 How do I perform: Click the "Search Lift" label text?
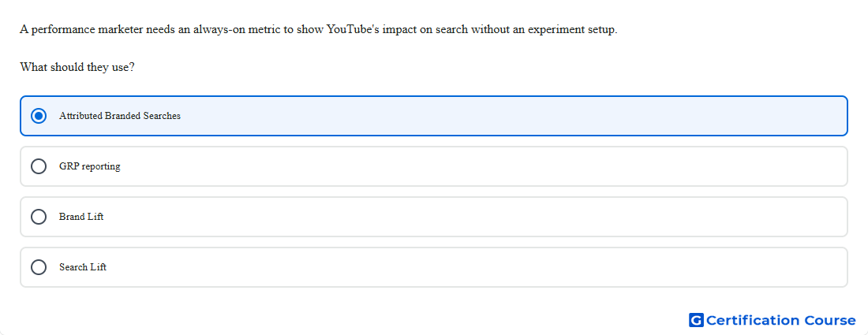pyautogui.click(x=83, y=267)
